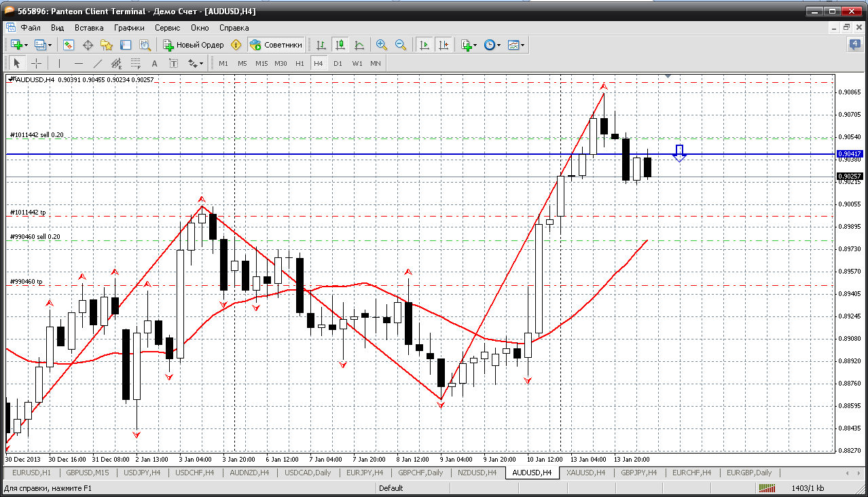Viewport: 868px width, 497px height.
Task: Click the Templates icon
Action: (x=513, y=45)
